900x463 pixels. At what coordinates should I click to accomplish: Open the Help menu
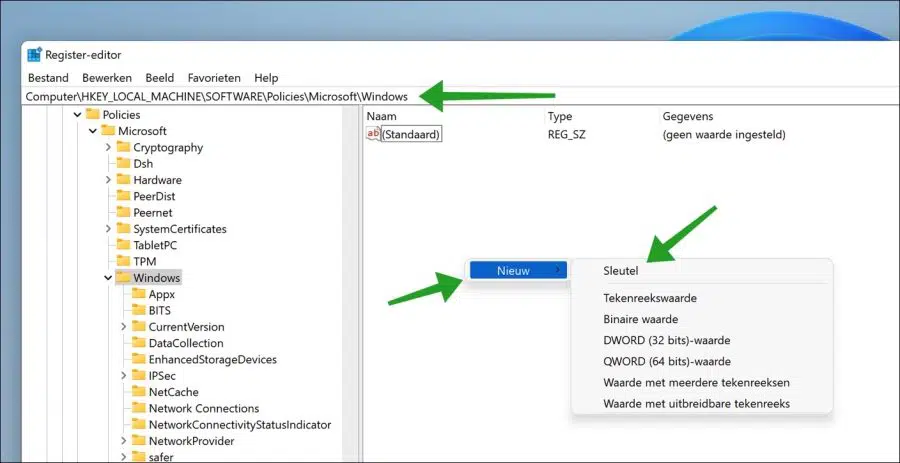coord(266,78)
